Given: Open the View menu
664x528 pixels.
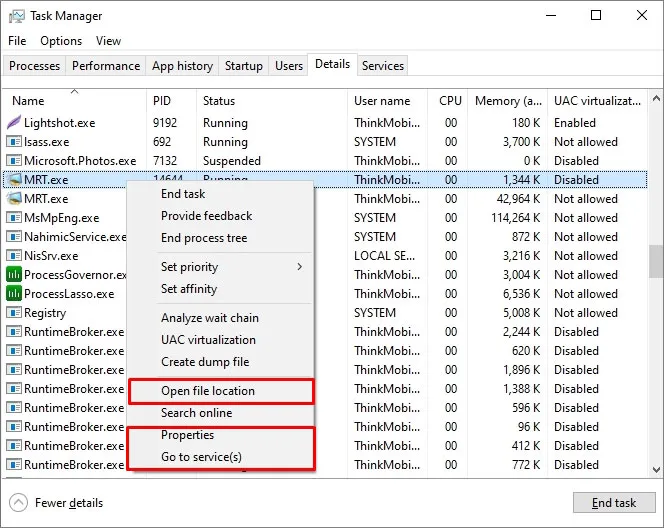Looking at the screenshot, I should click(108, 41).
